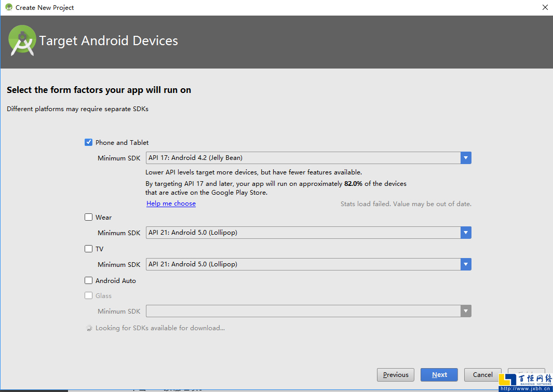This screenshot has width=553, height=392.
Task: Enable the TV form factor checkbox
Action: [89, 249]
